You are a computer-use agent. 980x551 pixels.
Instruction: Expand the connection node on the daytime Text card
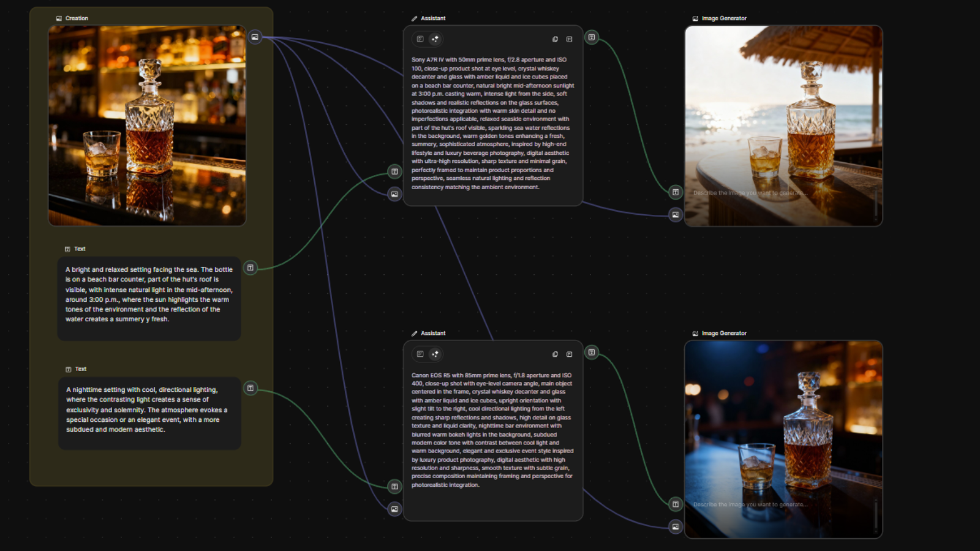(x=250, y=268)
